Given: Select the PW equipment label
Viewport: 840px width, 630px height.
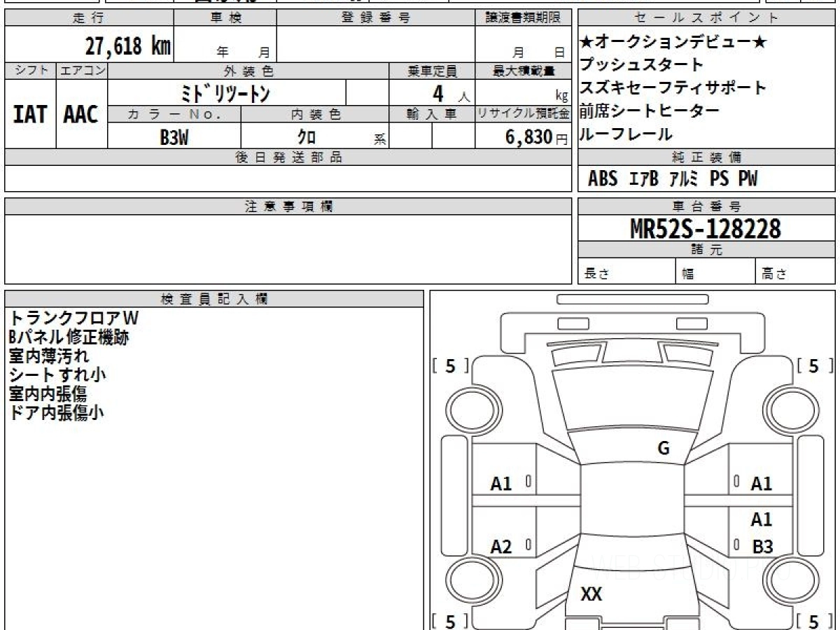Looking at the screenshot, I should (748, 179).
